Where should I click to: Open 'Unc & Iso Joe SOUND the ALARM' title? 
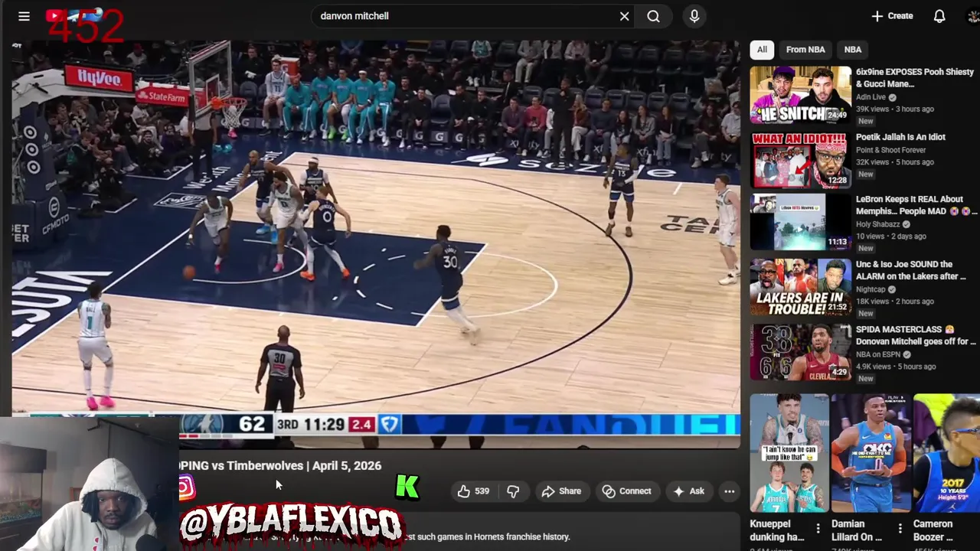[911, 270]
